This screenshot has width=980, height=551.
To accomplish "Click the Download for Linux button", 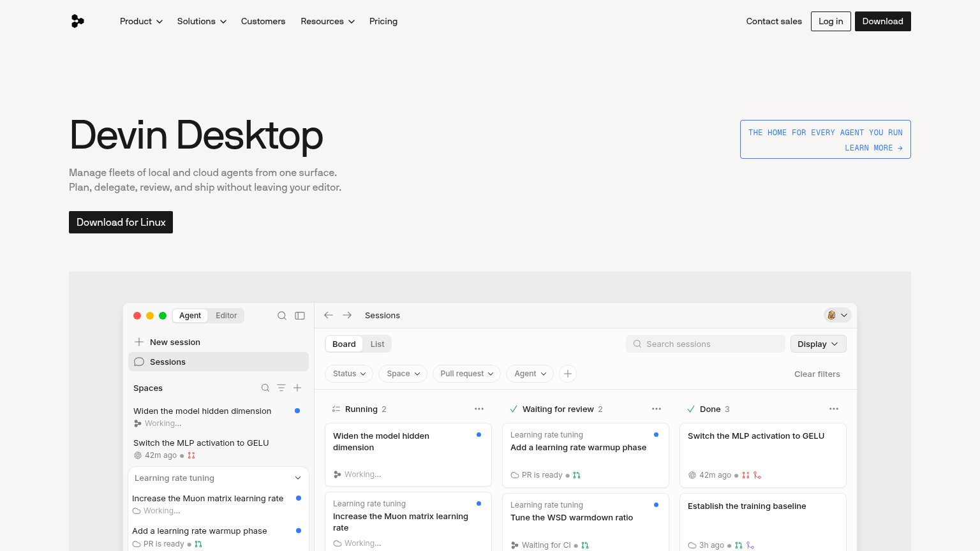I will pyautogui.click(x=121, y=222).
